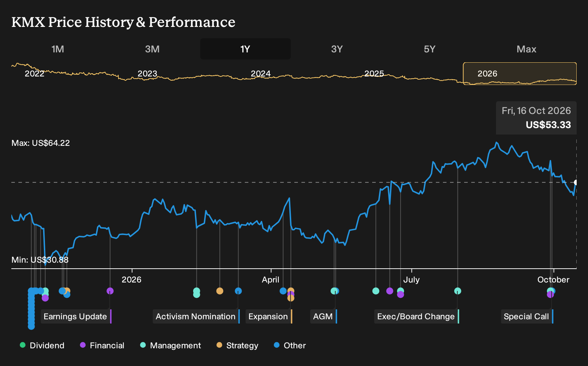Image resolution: width=588 pixels, height=366 pixels.
Task: Click the white current-price point on chart
Action: click(576, 183)
